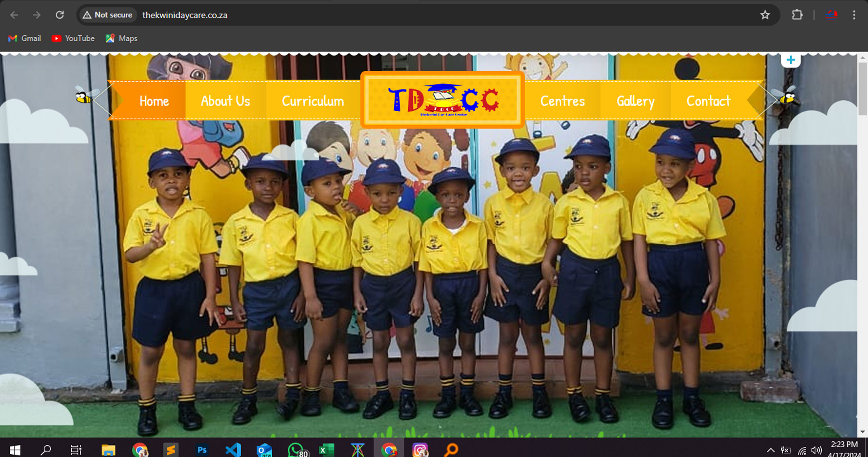Bookmark this page with the star icon

click(x=765, y=15)
